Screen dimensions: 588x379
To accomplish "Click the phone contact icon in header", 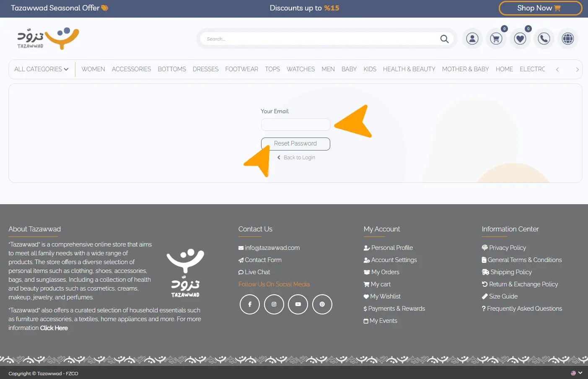I will point(544,39).
